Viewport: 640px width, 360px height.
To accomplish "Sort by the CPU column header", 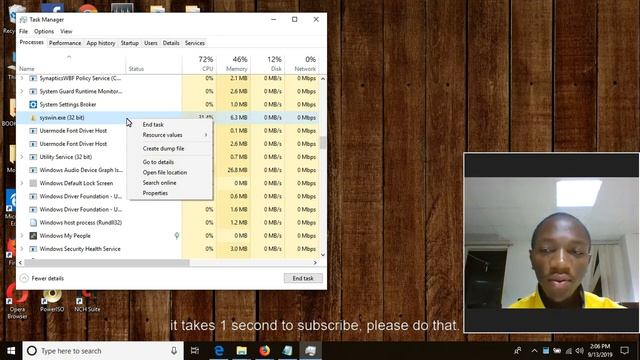I will (x=199, y=64).
